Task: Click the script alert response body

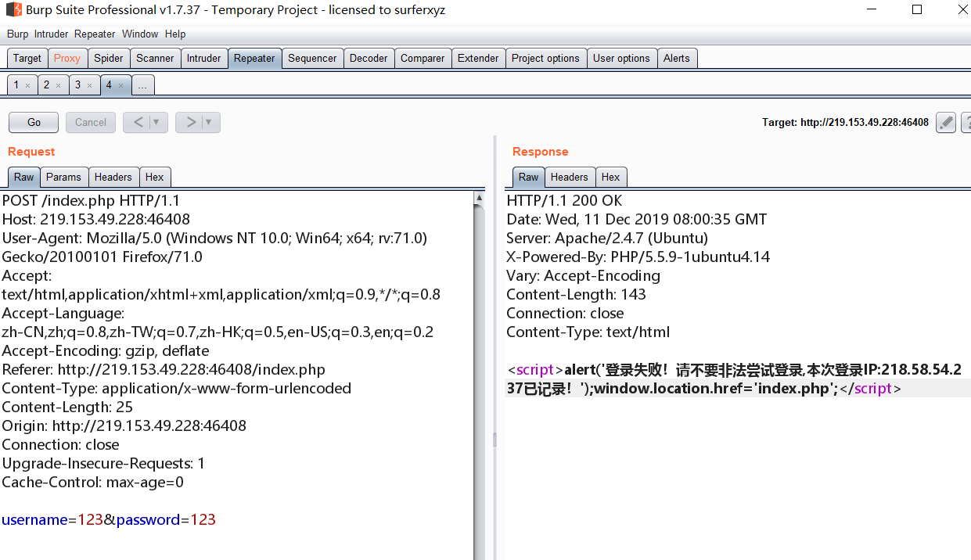Action: pyautogui.click(x=735, y=379)
